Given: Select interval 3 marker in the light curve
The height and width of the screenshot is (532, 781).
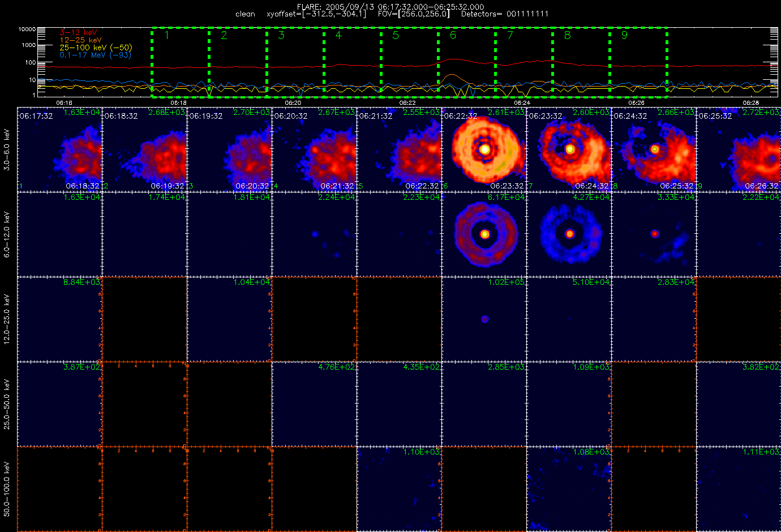Looking at the screenshot, I should coord(281,35).
